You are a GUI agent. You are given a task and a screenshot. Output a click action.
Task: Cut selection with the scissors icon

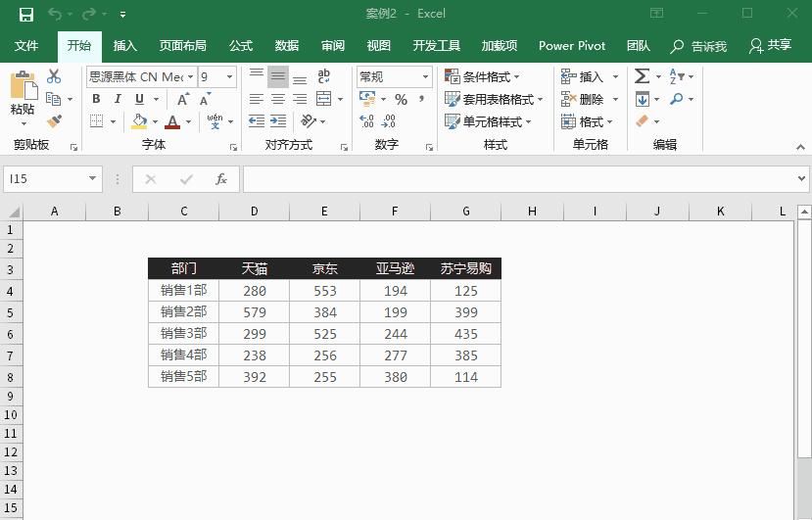pos(53,76)
